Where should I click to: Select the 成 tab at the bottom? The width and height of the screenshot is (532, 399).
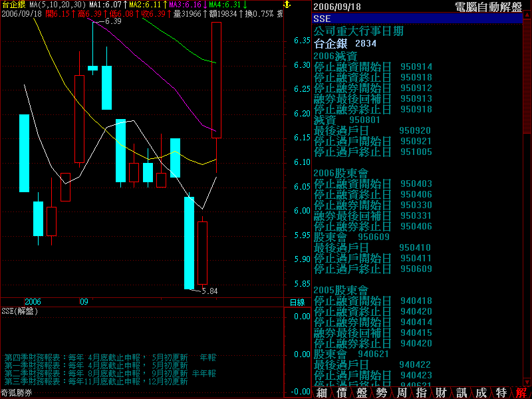point(481,393)
